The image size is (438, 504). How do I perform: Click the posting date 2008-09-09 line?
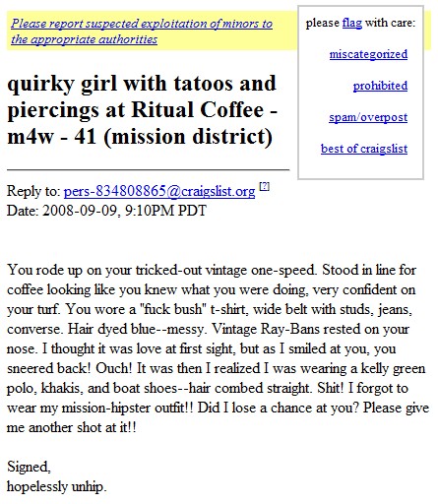[106, 211]
